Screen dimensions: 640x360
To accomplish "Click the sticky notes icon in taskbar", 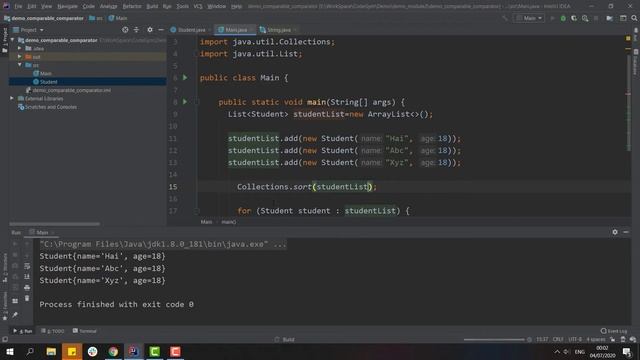I will point(72,351).
